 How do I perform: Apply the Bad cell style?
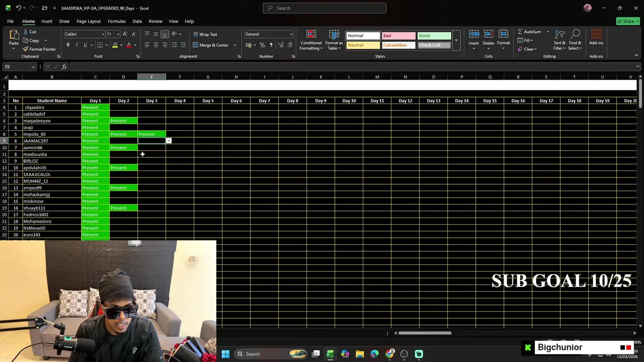398,36
